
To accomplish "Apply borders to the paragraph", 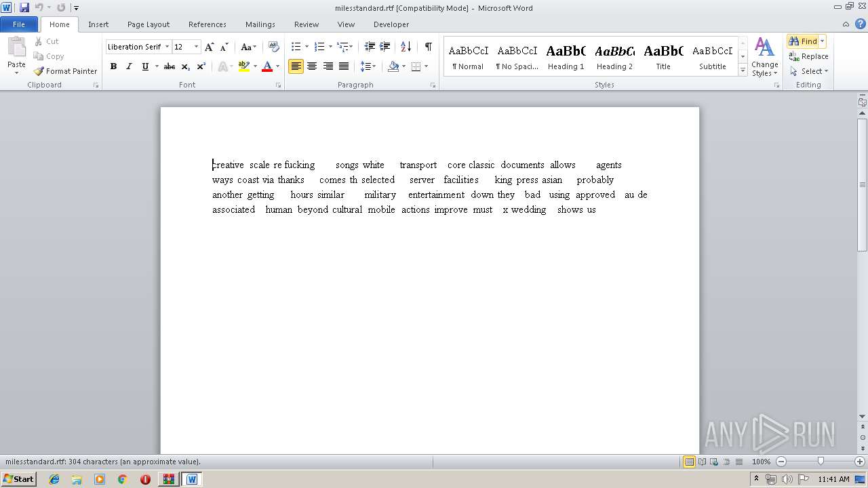I will [x=416, y=66].
